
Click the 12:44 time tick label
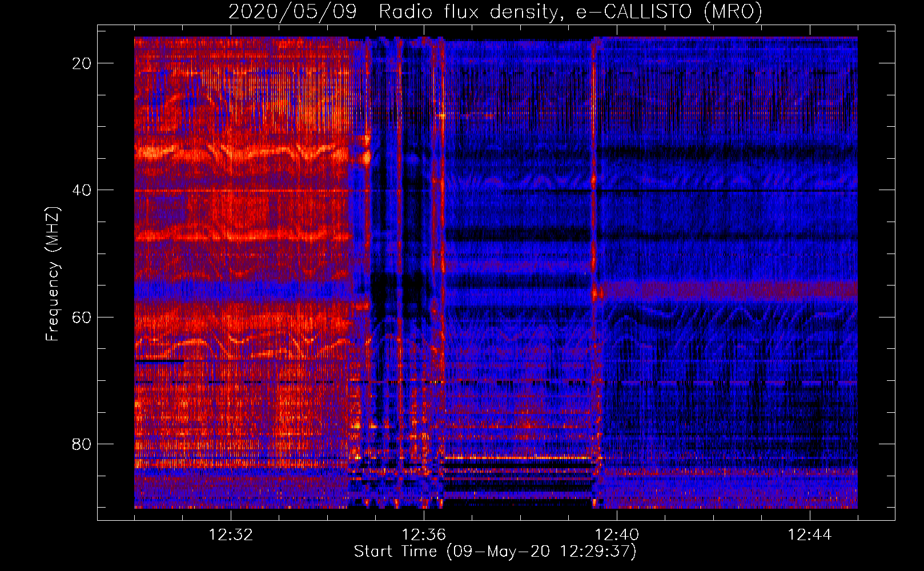click(x=810, y=535)
